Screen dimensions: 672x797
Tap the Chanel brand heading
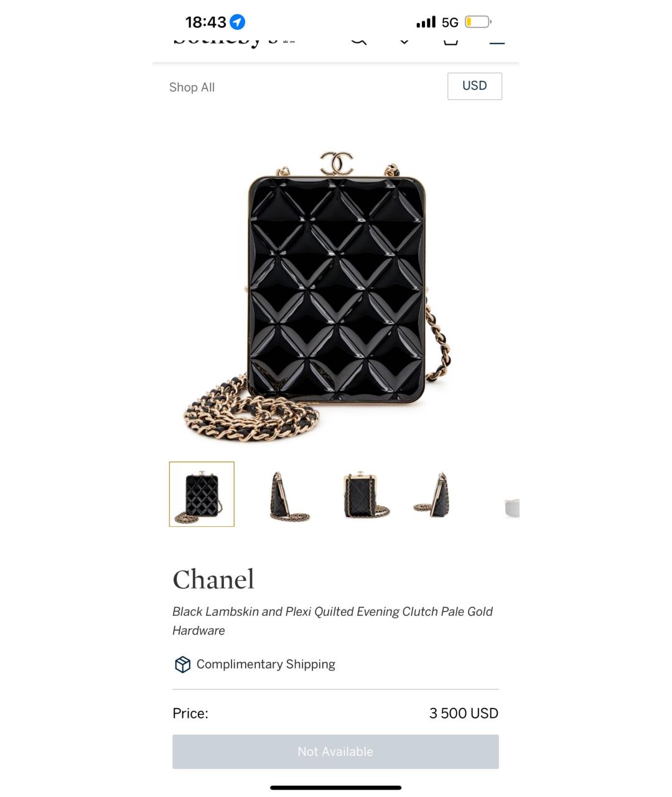pos(213,580)
